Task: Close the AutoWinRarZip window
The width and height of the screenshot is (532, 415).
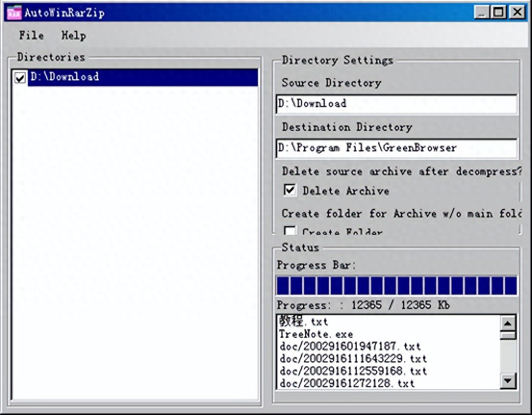Action: tap(517, 12)
